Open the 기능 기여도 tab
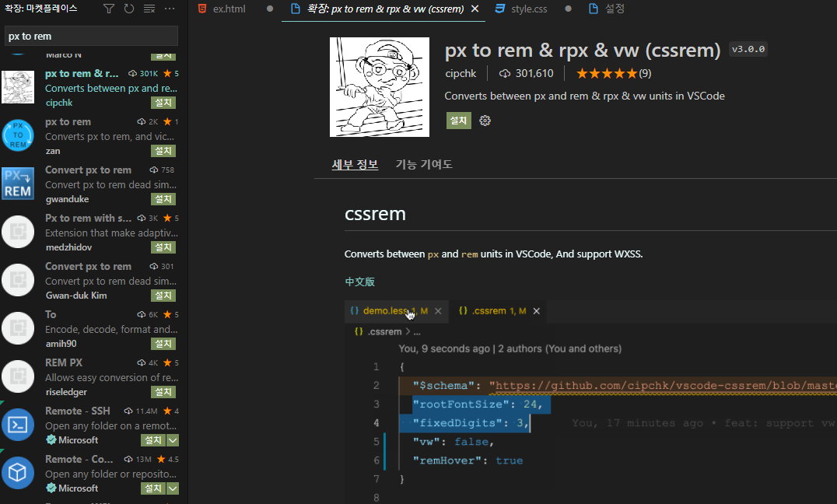Viewport: 837px width, 504px height. 424,164
